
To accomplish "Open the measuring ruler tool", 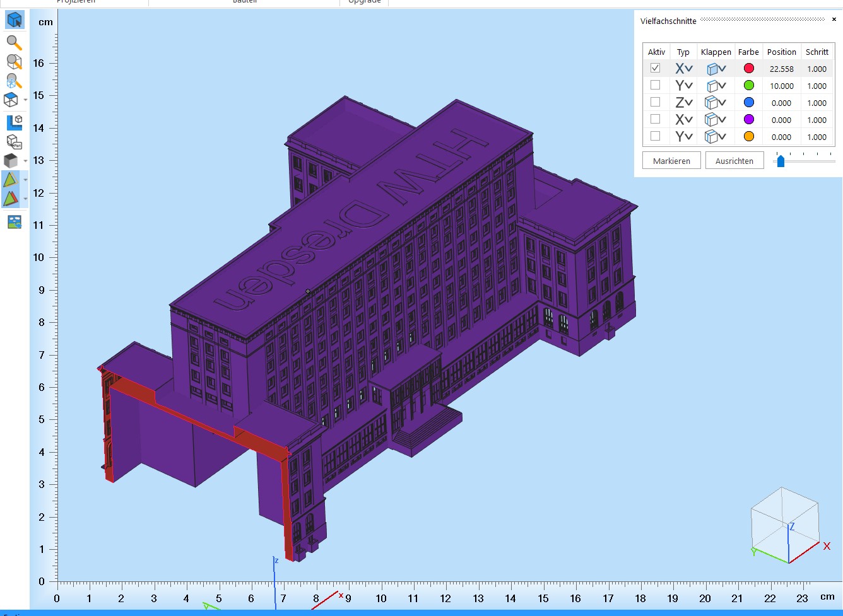I will coord(14,122).
